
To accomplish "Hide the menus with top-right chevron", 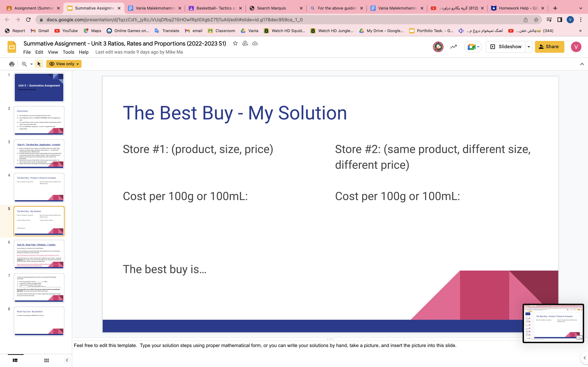I will [582, 64].
